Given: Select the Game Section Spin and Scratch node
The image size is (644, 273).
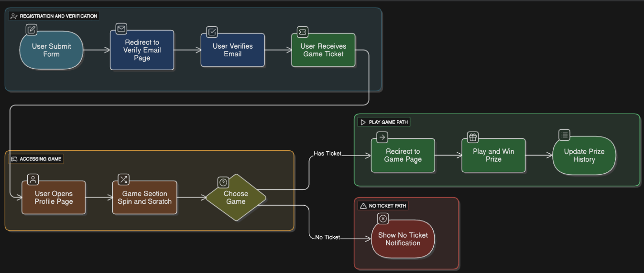Looking at the screenshot, I should (145, 198).
